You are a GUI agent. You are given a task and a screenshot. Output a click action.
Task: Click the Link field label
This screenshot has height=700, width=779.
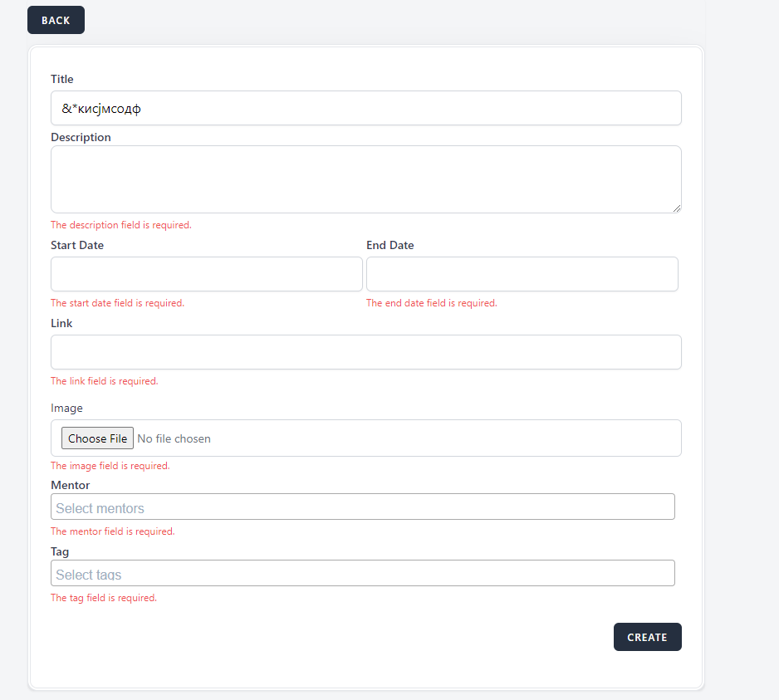point(61,323)
